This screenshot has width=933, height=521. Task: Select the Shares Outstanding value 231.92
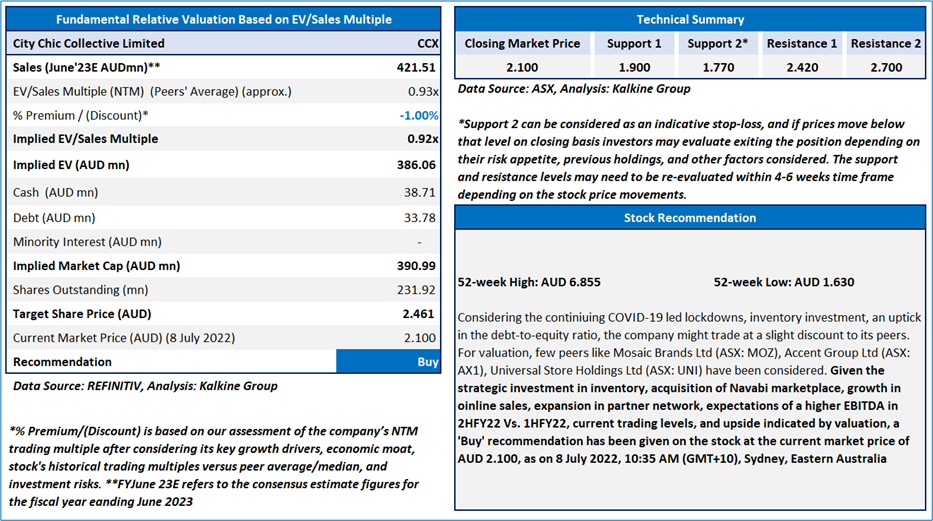pos(416,290)
